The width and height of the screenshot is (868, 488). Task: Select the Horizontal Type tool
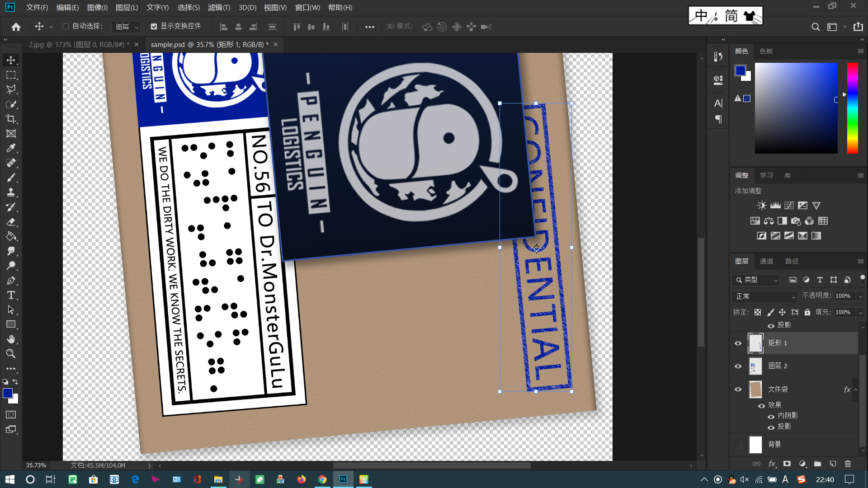[x=11, y=295]
